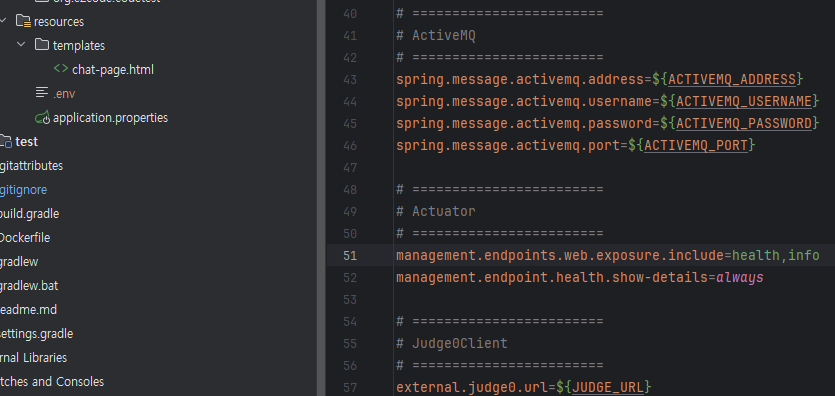
Task: Click the Actuator comment line
Action: click(x=436, y=211)
